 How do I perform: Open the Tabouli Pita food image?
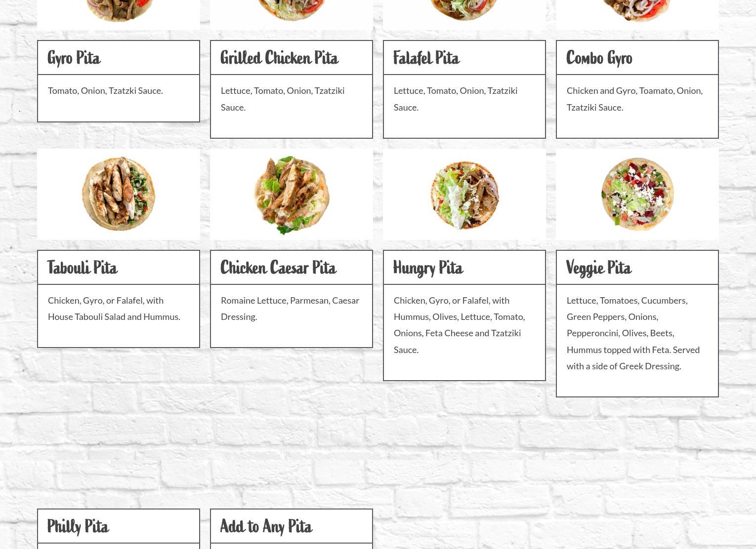tap(119, 194)
